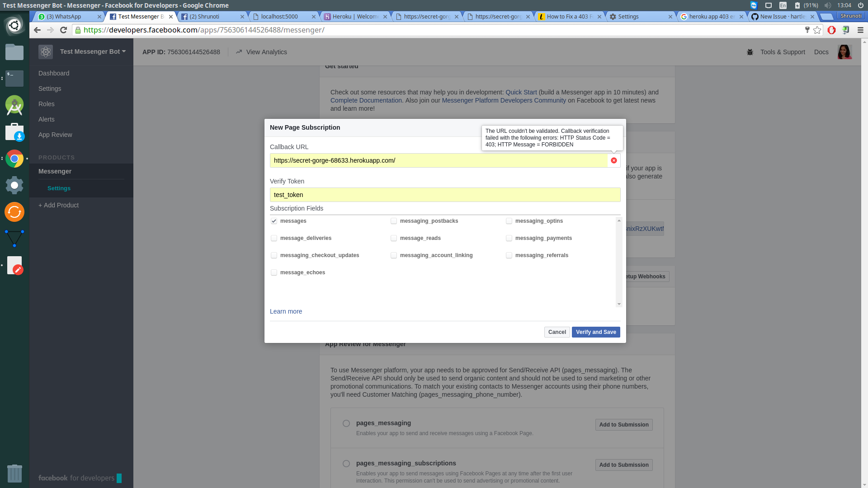Click the Alerts sidebar icon
868x488 pixels.
pyautogui.click(x=46, y=119)
